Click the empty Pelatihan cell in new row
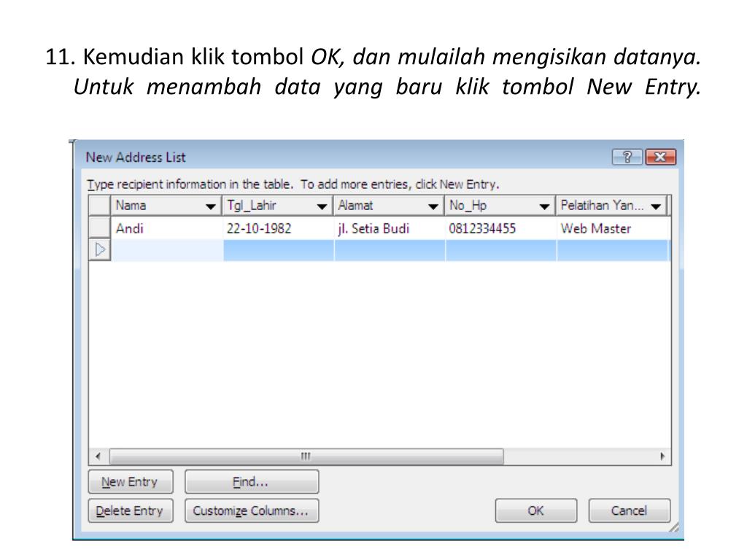The image size is (747, 560). point(613,251)
